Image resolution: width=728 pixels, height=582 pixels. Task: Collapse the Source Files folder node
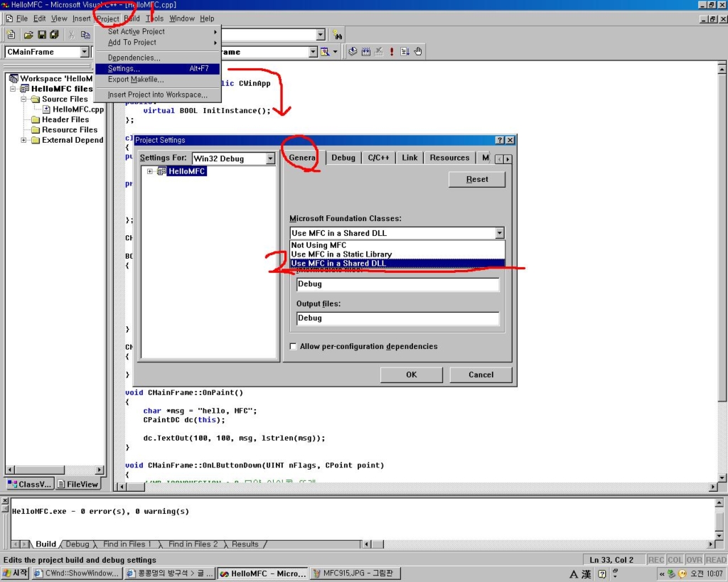[x=23, y=99]
